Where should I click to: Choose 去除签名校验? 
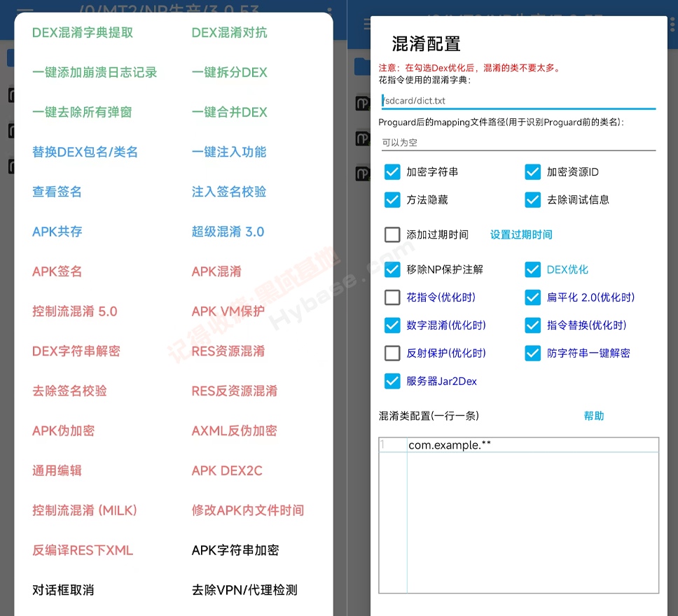coord(69,391)
